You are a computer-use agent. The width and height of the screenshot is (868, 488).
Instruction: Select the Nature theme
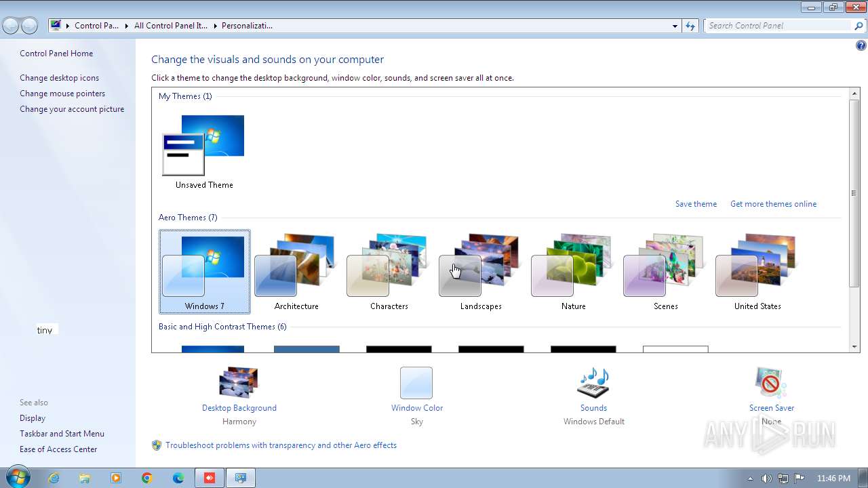point(573,272)
